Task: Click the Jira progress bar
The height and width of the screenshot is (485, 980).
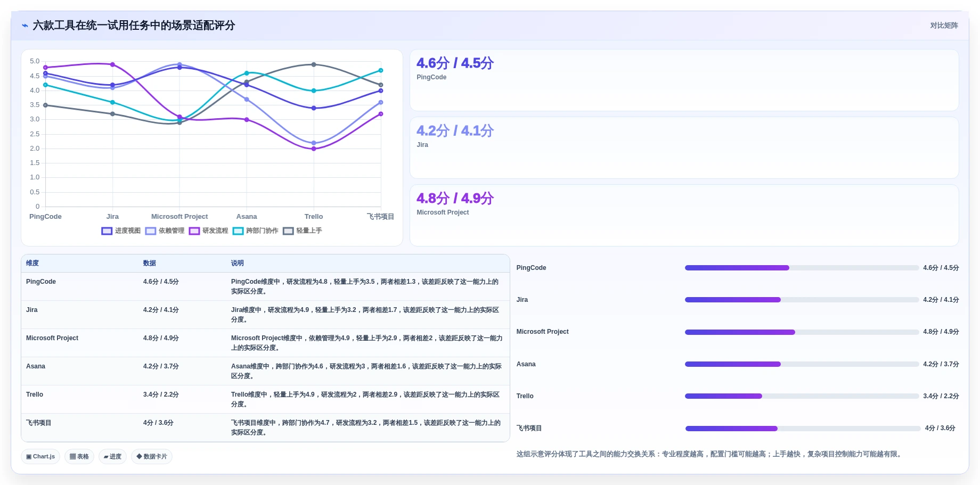Action: coord(802,300)
